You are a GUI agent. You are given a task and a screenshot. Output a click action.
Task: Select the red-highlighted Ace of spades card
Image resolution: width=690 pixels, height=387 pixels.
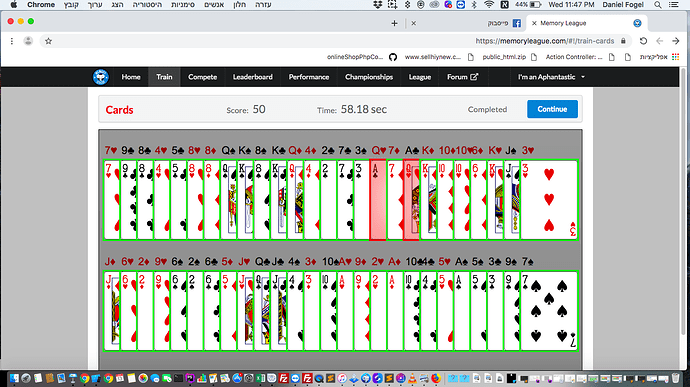coord(378,200)
